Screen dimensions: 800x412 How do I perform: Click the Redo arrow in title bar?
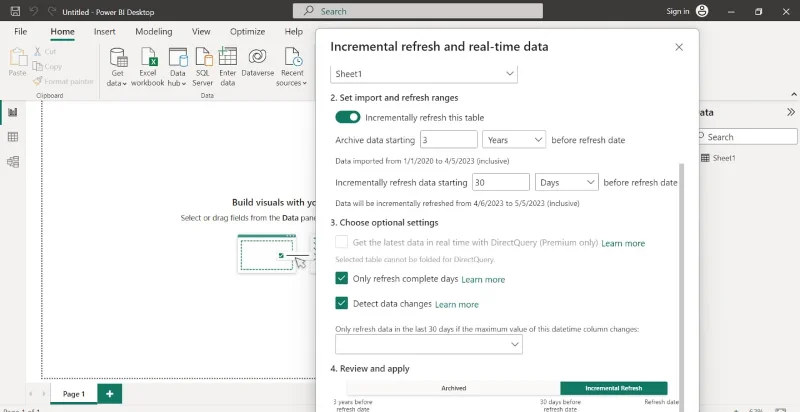[x=51, y=11]
